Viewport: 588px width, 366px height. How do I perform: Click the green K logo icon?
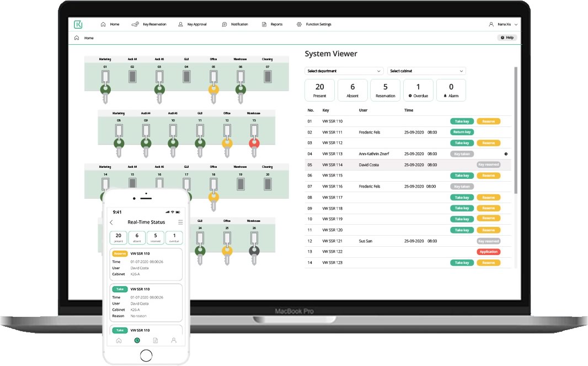pyautogui.click(x=78, y=24)
